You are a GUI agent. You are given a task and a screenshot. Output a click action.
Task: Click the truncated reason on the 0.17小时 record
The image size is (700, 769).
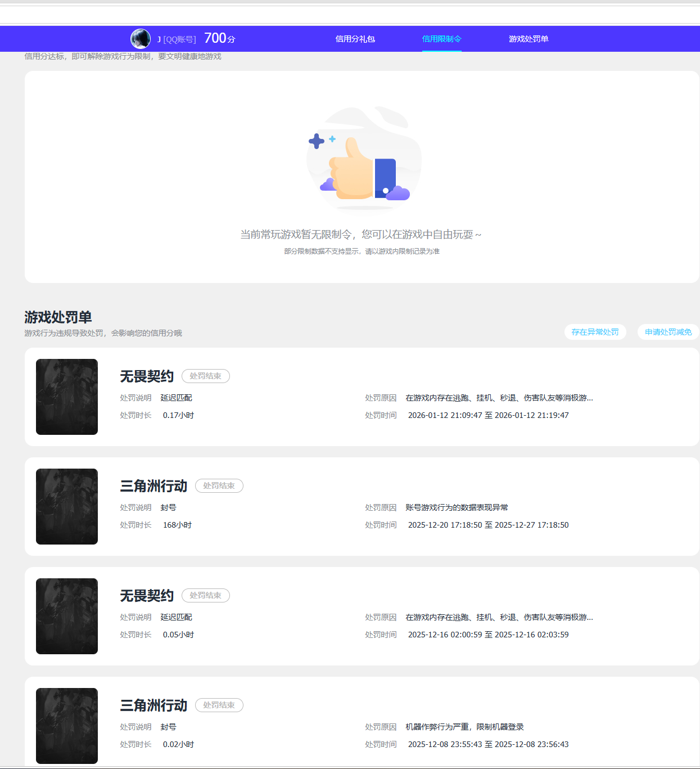click(499, 398)
